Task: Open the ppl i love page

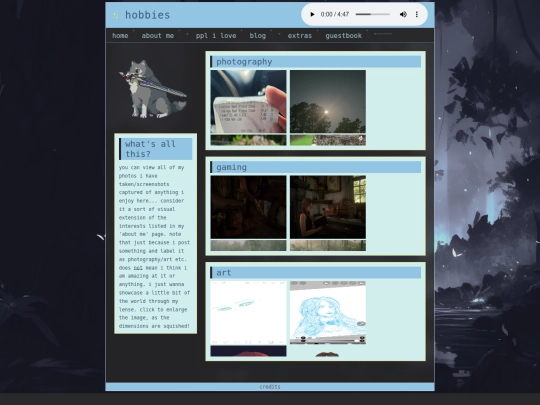Action: 216,35
